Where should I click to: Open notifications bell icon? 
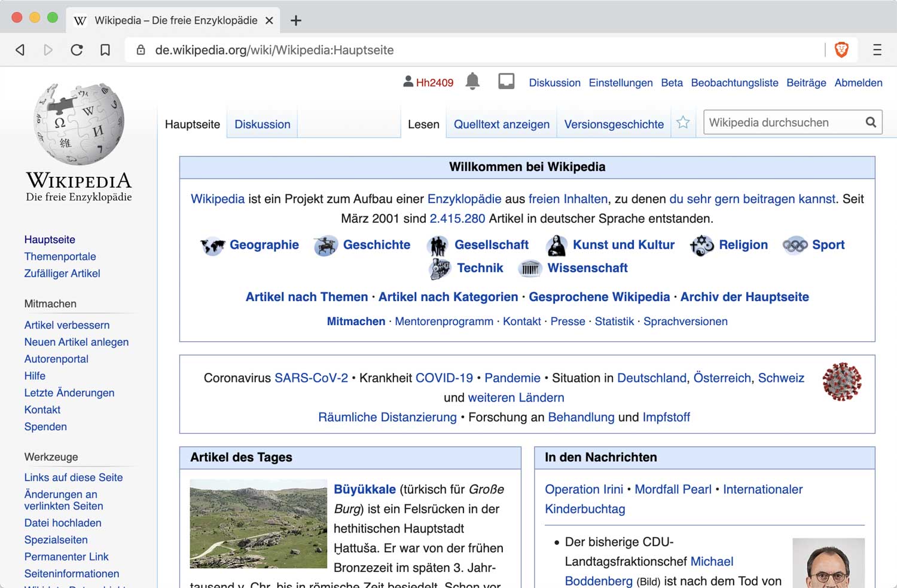[x=472, y=81]
